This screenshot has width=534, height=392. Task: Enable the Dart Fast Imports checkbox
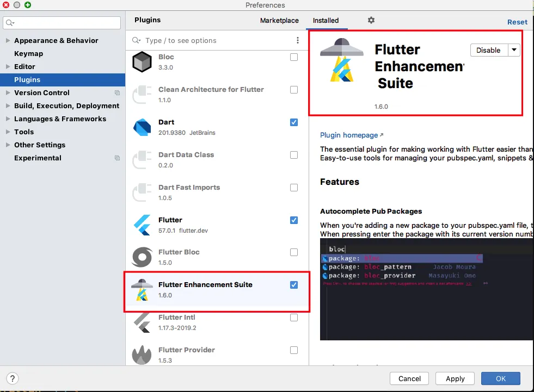pos(294,188)
